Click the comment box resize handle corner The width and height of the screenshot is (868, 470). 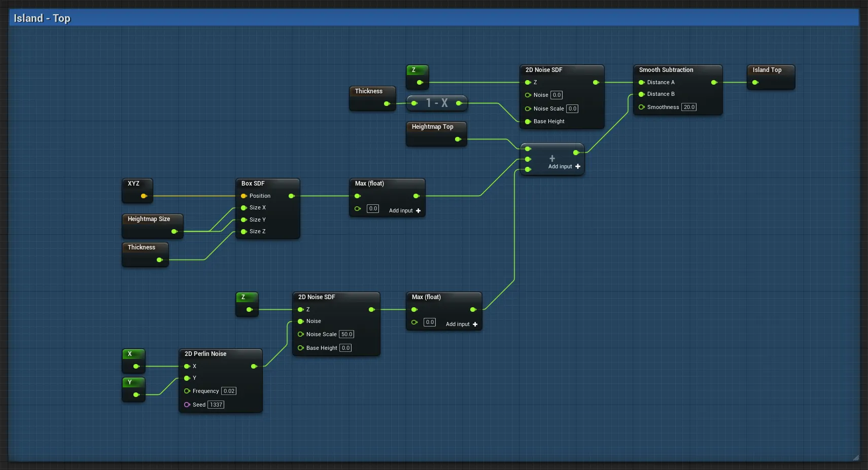tap(856, 457)
